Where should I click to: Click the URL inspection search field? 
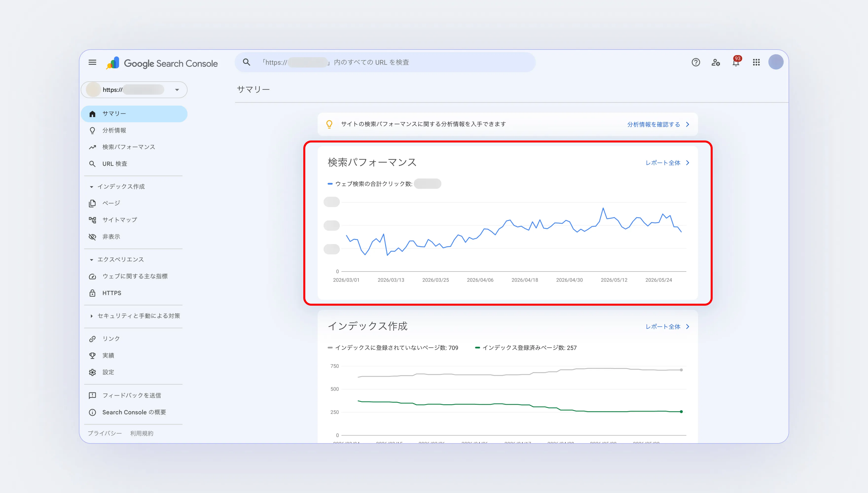pyautogui.click(x=385, y=62)
